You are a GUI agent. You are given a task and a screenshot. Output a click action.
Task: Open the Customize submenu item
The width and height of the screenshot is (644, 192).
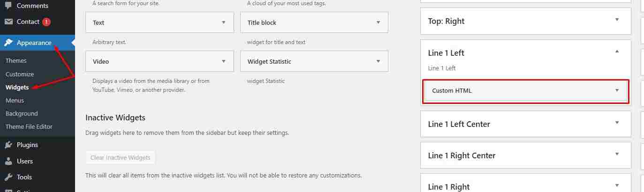point(20,74)
